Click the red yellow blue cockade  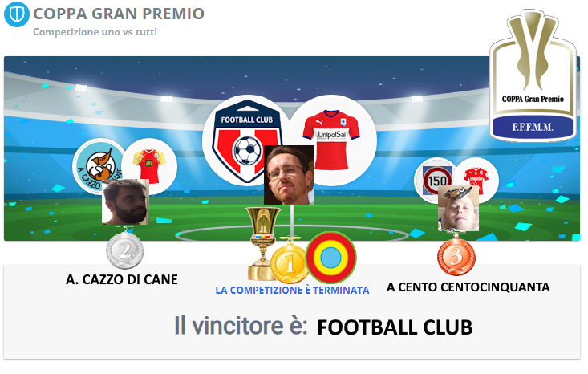coord(331,258)
